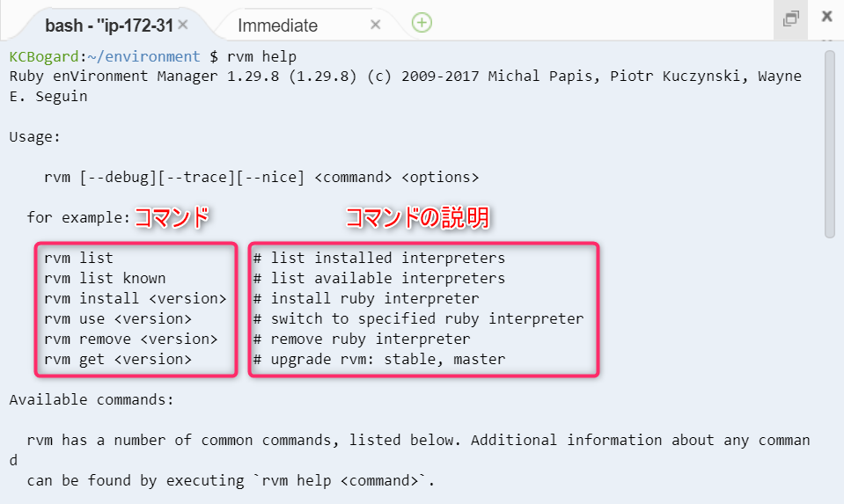Click the "Available commands:" heading line
The image size is (844, 504).
[92, 399]
